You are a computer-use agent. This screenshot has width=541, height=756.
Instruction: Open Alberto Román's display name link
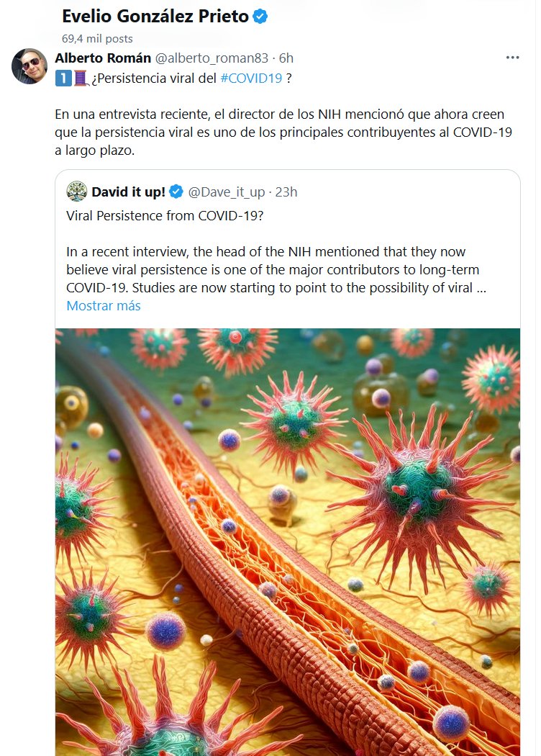[102, 58]
